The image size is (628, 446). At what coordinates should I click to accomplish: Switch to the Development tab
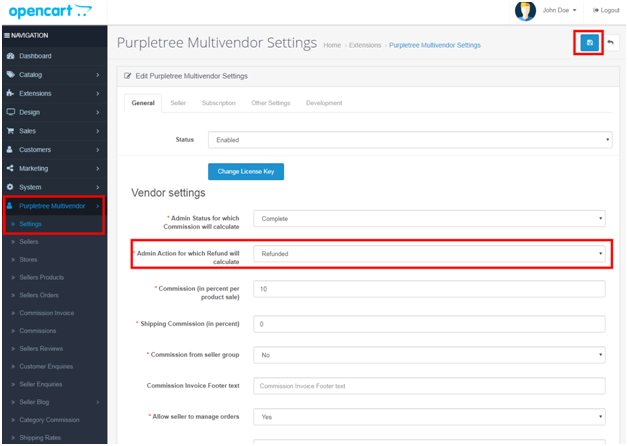coord(324,103)
